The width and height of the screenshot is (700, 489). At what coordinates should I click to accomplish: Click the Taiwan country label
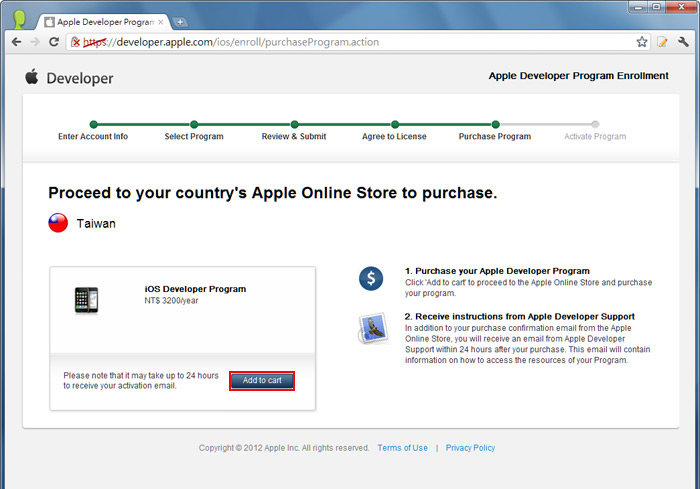point(96,223)
